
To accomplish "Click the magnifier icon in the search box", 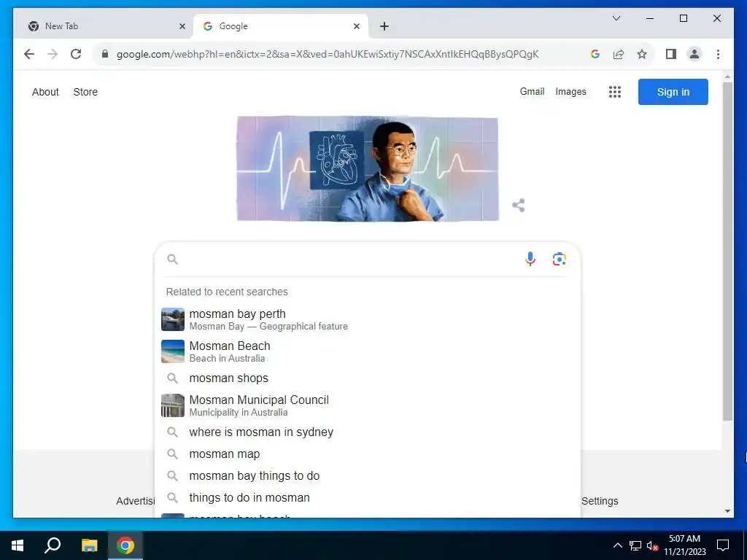I will pos(172,259).
